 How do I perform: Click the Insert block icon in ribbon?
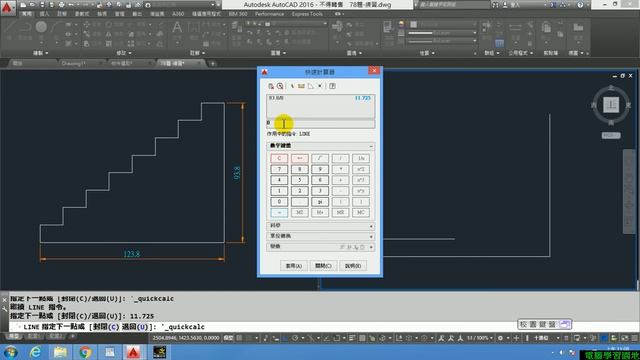pyautogui.click(x=337, y=27)
